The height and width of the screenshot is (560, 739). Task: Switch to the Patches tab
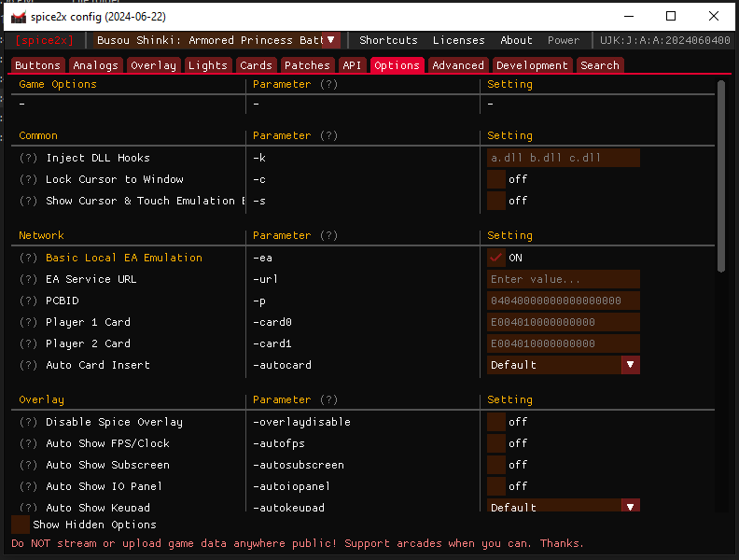pyautogui.click(x=307, y=65)
